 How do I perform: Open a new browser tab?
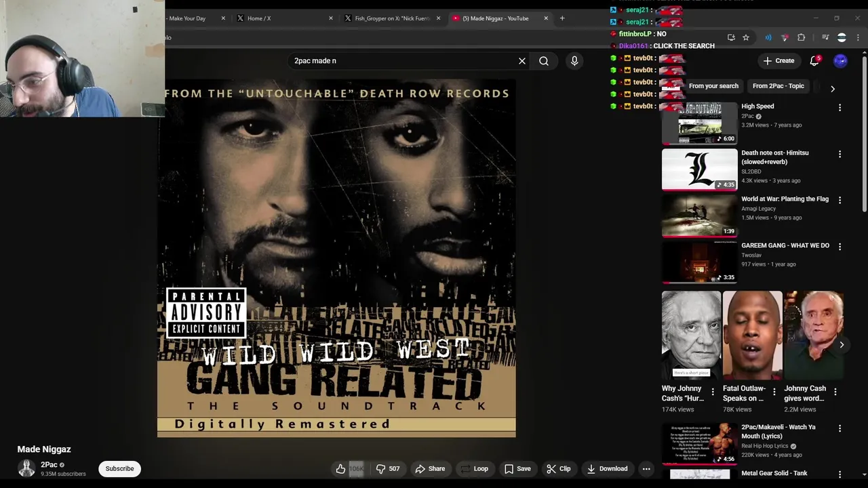[562, 18]
